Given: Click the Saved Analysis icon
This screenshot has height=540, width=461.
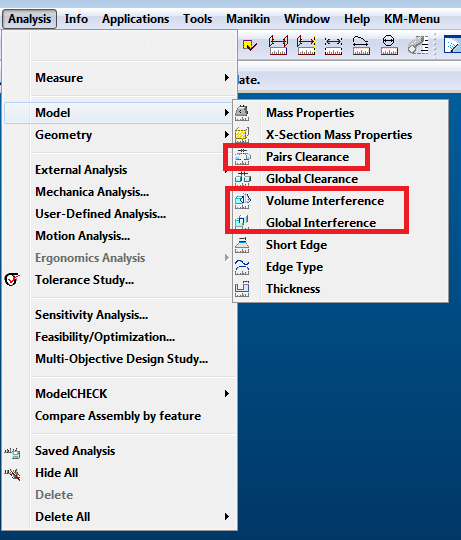Looking at the screenshot, I should pyautogui.click(x=12, y=452).
